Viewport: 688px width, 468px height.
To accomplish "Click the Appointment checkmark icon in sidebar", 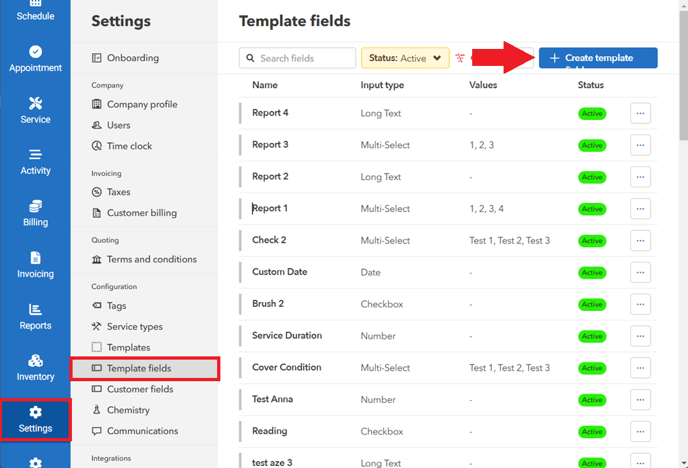I will coord(35,51).
